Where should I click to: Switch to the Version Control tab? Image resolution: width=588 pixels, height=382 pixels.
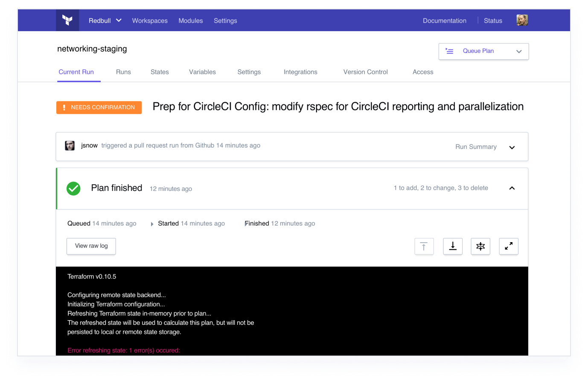coord(366,72)
